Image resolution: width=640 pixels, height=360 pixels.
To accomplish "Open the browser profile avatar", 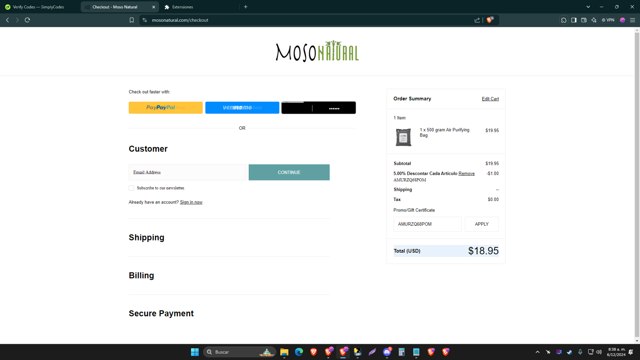I will click(x=622, y=20).
